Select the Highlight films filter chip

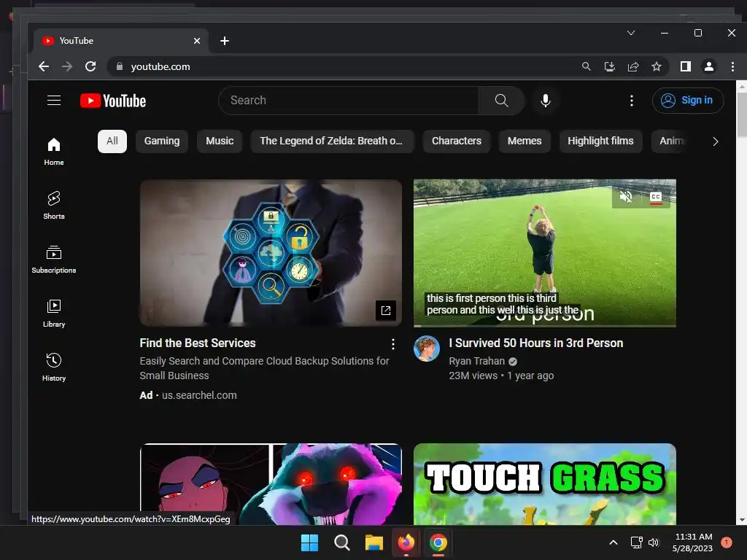coord(601,141)
